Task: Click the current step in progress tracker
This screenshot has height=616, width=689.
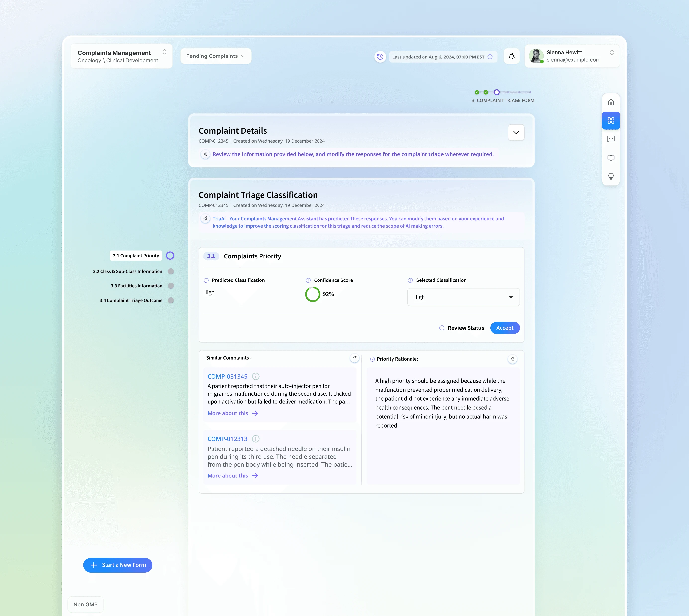Action: (496, 92)
